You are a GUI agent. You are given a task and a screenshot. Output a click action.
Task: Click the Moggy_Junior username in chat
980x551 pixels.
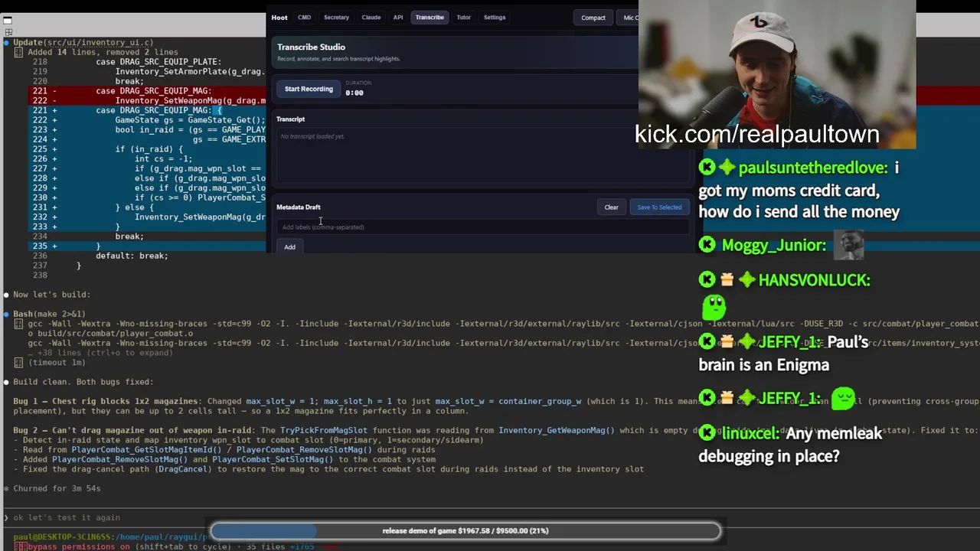(x=773, y=245)
